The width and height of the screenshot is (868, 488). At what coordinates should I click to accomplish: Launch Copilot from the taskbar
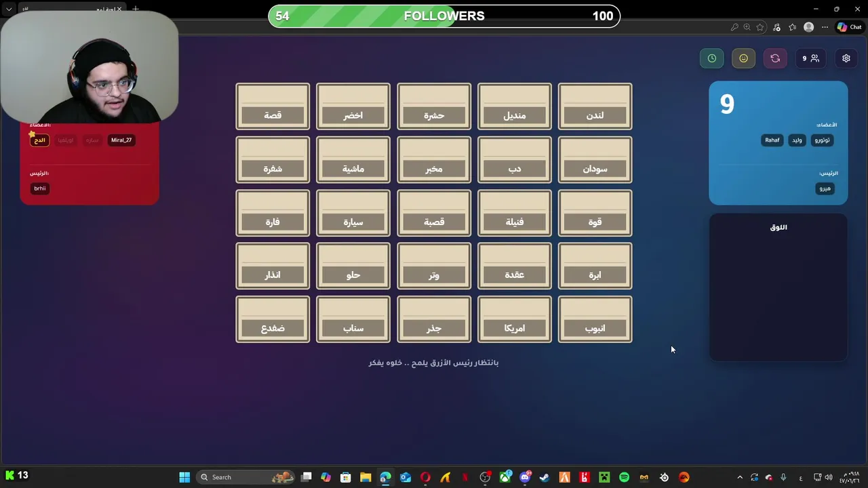326,477
